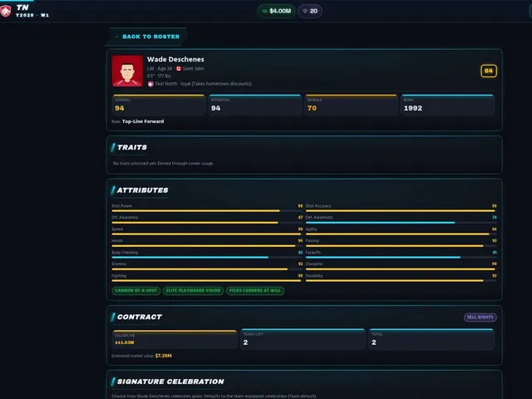Click the Years Left contract card
Screen dimensions: 532x399
coord(303,339)
